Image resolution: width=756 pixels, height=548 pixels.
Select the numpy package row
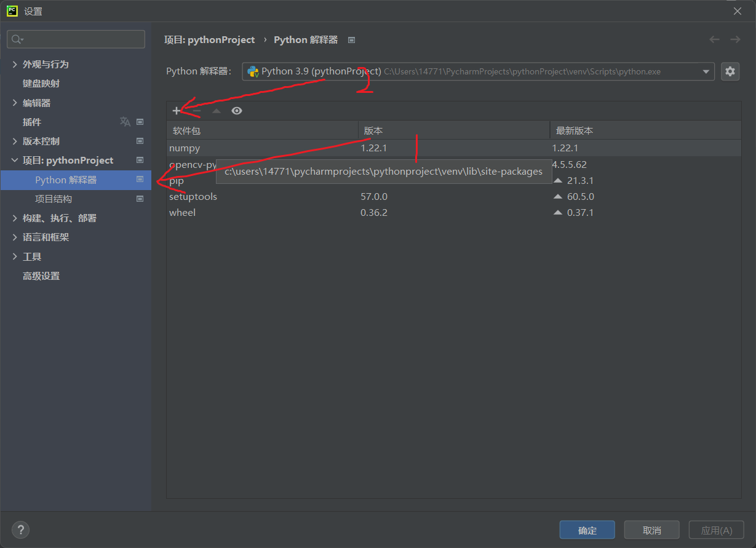point(454,148)
